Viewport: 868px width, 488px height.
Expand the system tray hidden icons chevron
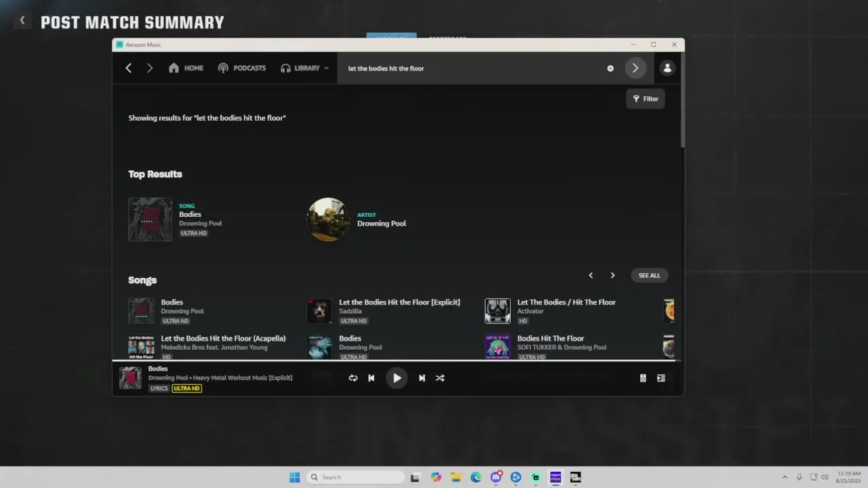(x=785, y=477)
